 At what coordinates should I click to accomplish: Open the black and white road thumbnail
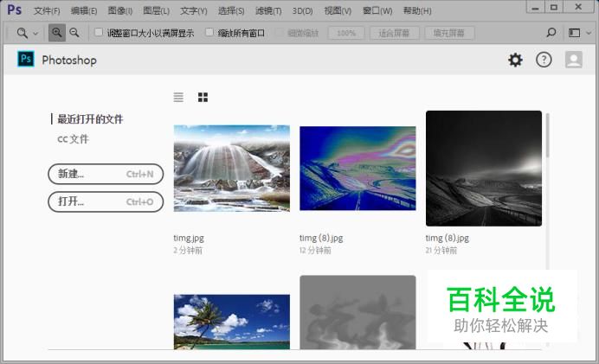(484, 169)
